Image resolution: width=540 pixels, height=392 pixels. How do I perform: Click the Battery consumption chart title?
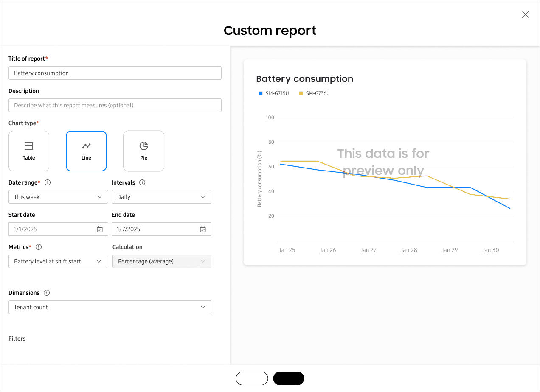305,79
